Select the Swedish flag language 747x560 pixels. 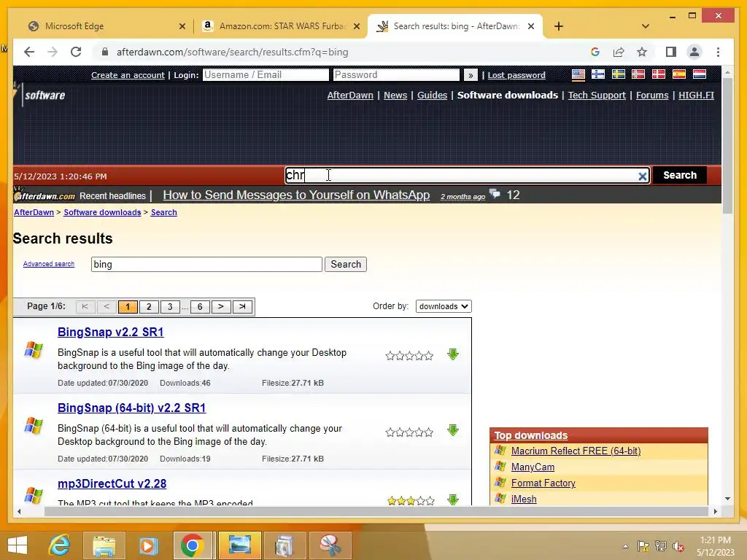point(619,75)
